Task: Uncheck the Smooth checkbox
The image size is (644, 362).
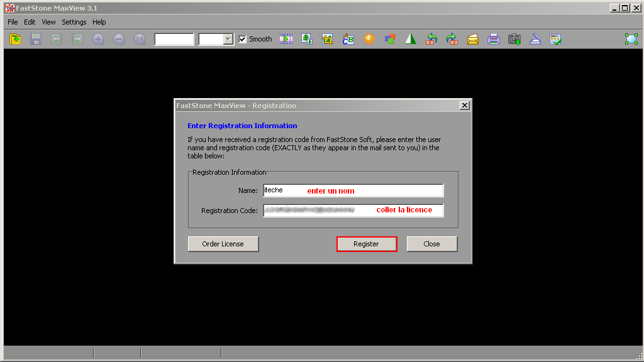Action: 243,39
